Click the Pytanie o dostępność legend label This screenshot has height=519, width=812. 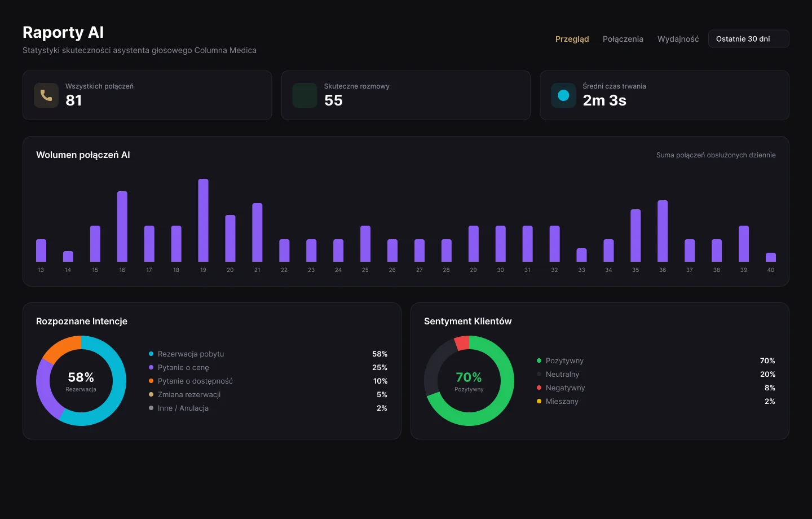tap(195, 381)
